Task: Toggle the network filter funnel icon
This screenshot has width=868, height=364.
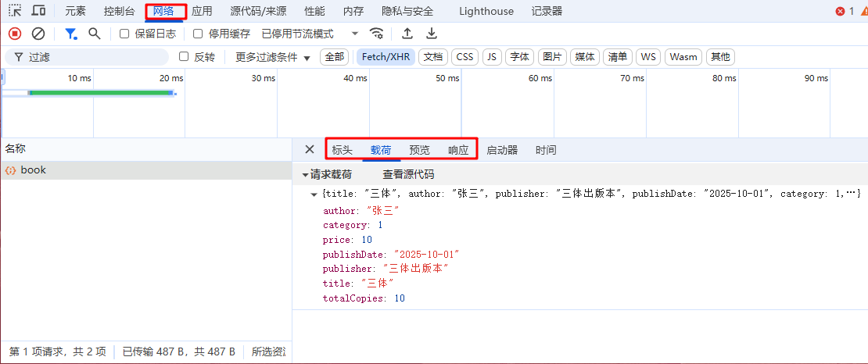Action: 71,34
